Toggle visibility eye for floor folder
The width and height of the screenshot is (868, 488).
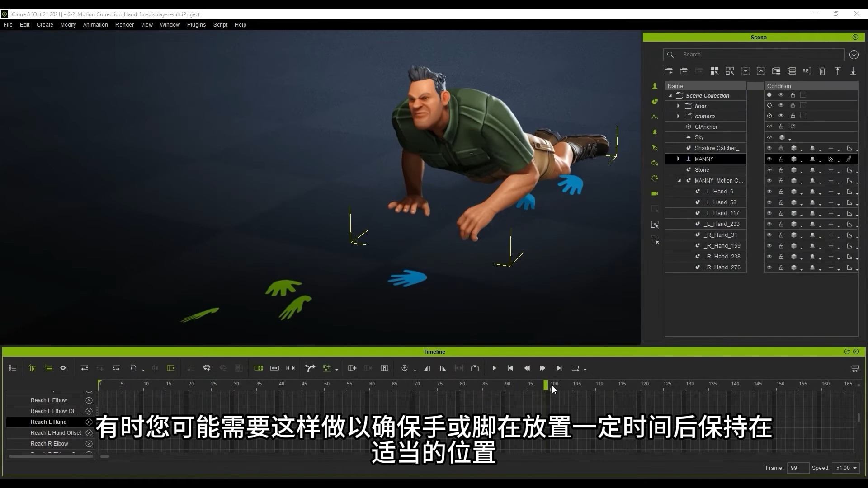781,105
